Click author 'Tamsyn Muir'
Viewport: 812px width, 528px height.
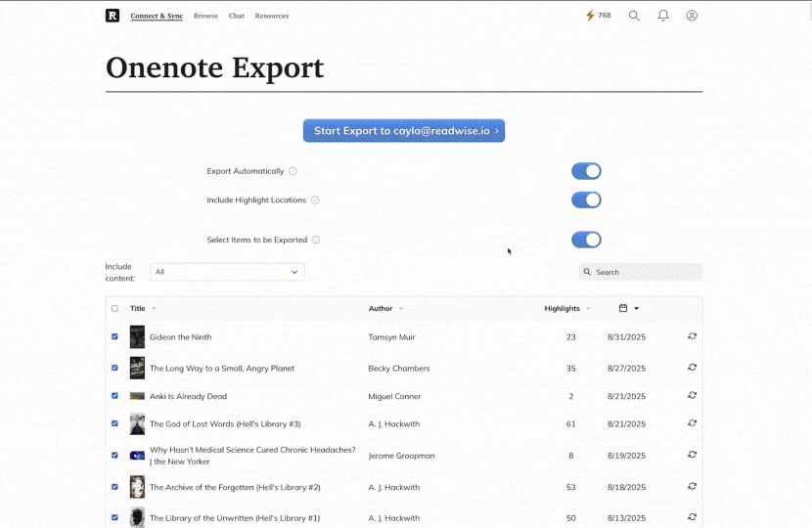(x=391, y=337)
